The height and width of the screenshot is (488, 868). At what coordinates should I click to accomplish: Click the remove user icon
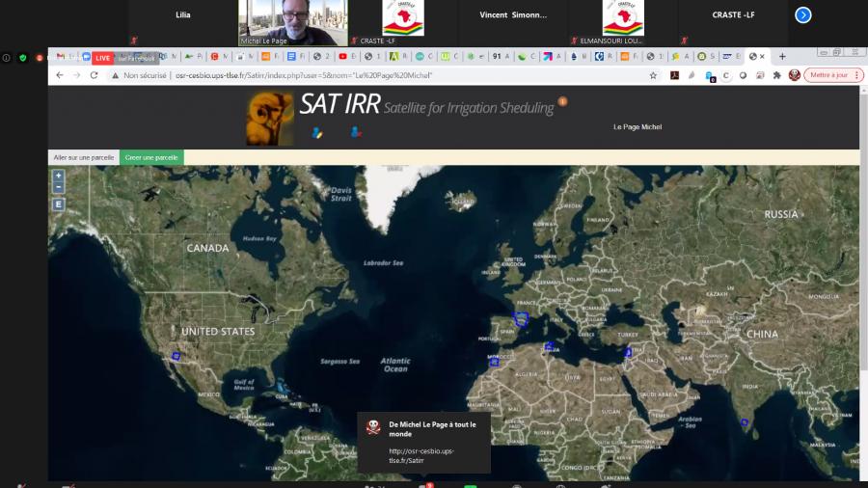(x=356, y=132)
